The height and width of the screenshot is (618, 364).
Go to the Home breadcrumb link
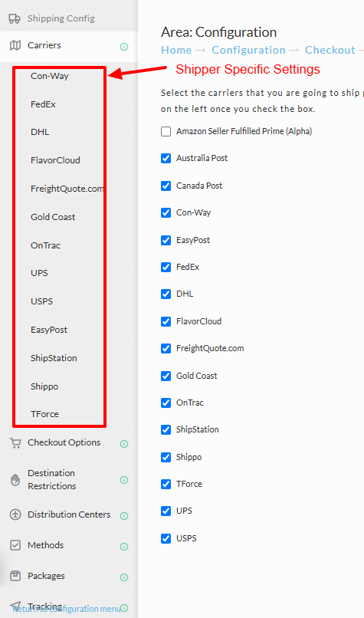(x=176, y=50)
